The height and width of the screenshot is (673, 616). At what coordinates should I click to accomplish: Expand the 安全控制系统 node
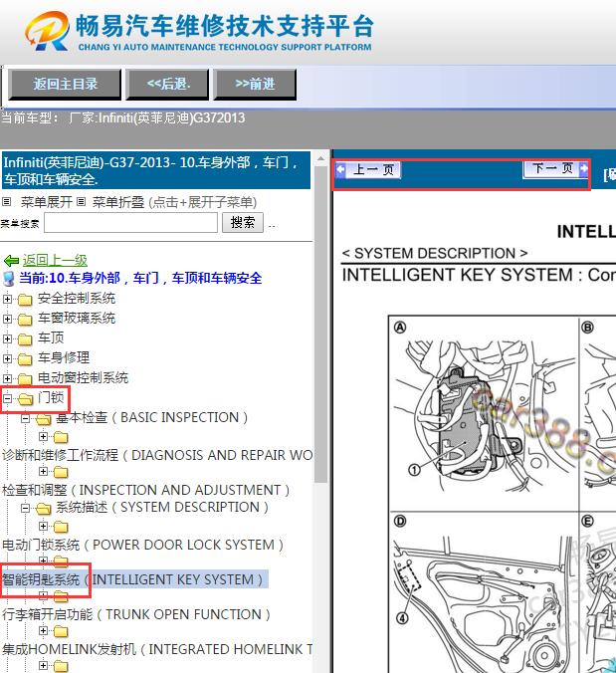[x=7, y=299]
